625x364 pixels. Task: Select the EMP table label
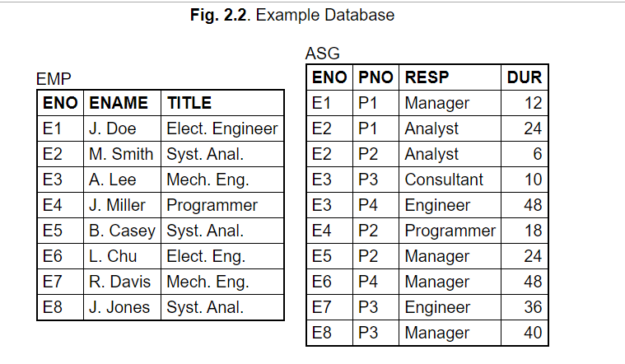[54, 79]
